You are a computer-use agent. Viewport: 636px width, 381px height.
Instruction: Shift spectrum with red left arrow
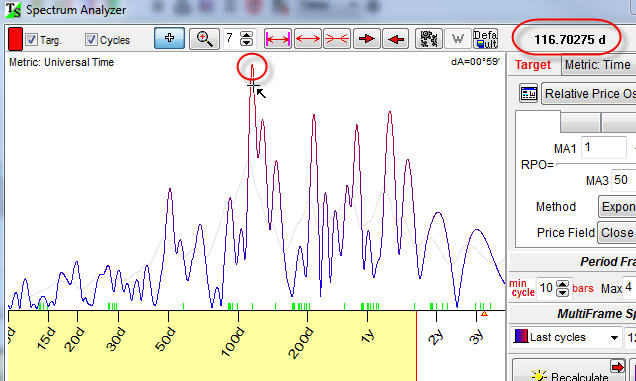395,39
